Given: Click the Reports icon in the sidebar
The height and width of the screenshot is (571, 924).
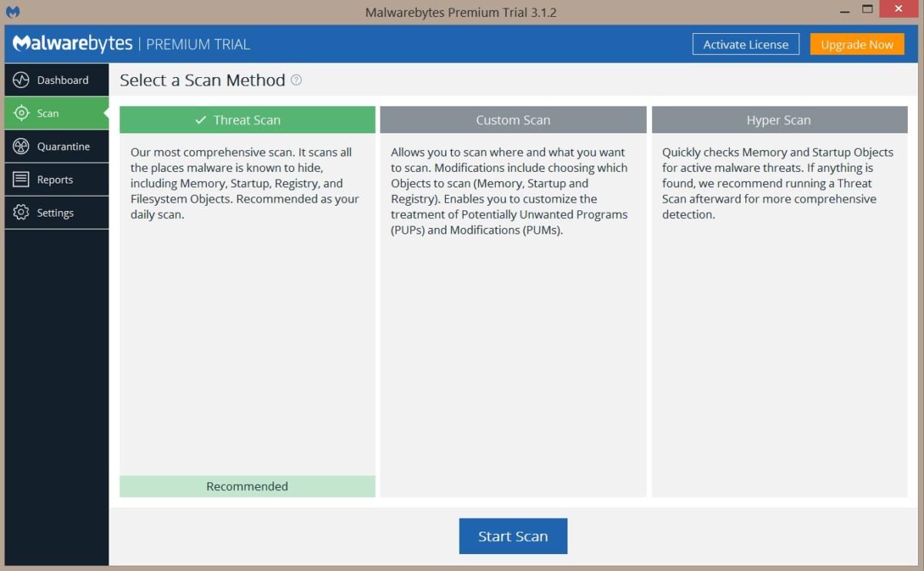Looking at the screenshot, I should (x=22, y=179).
